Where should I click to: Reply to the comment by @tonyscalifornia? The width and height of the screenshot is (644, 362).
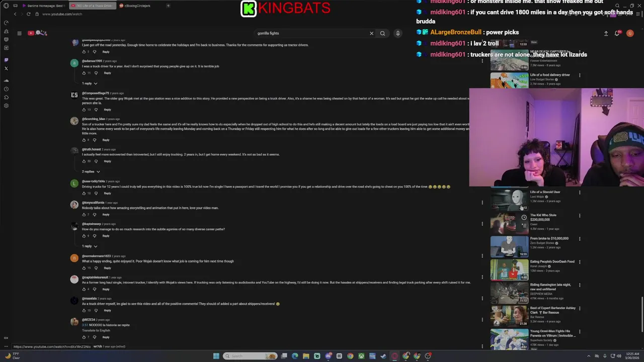pos(106,215)
